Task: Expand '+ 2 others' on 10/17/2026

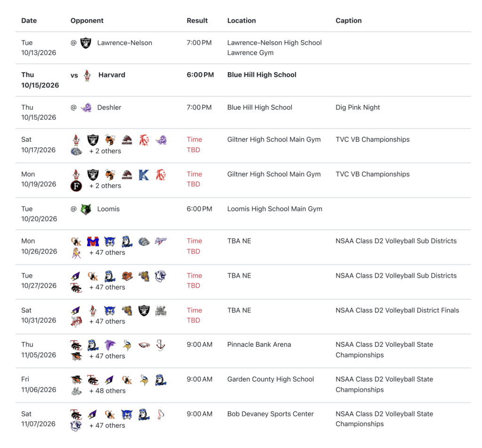Action: point(105,151)
